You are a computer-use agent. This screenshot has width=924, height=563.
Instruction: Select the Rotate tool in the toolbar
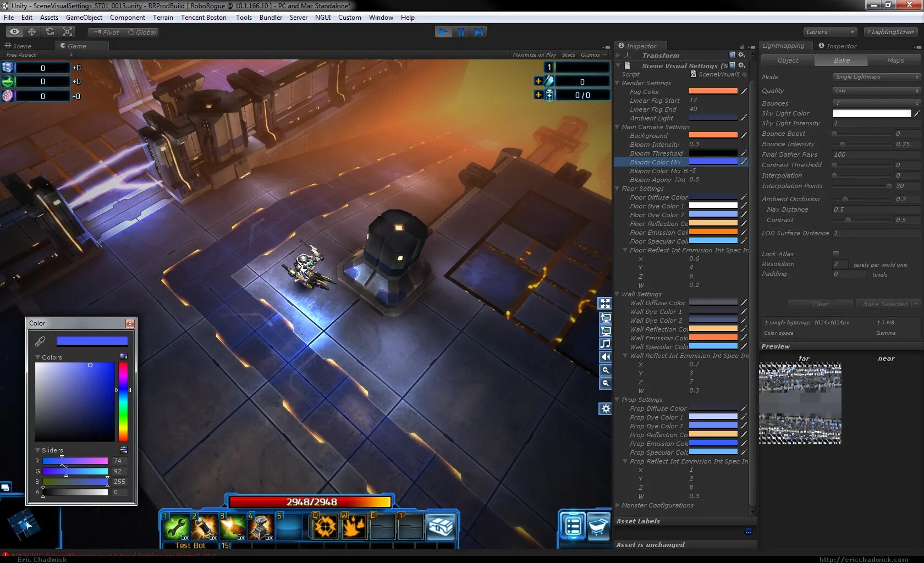pyautogui.click(x=50, y=32)
